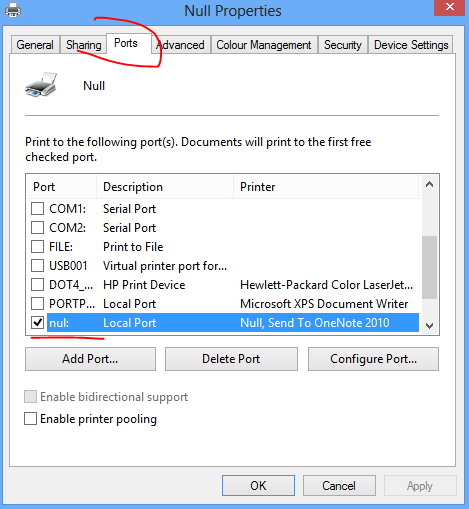The height and width of the screenshot is (509, 469).
Task: Click the Add Port... button
Action: click(x=90, y=359)
